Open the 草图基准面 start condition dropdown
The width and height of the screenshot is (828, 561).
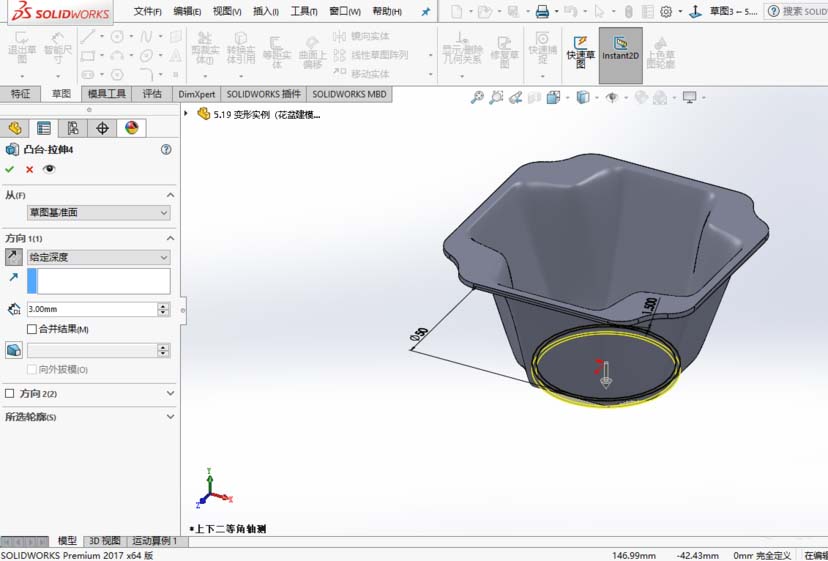coord(99,212)
